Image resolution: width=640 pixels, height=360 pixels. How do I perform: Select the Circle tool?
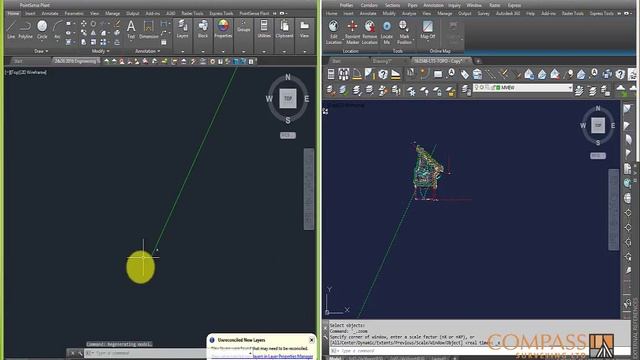pos(42,29)
